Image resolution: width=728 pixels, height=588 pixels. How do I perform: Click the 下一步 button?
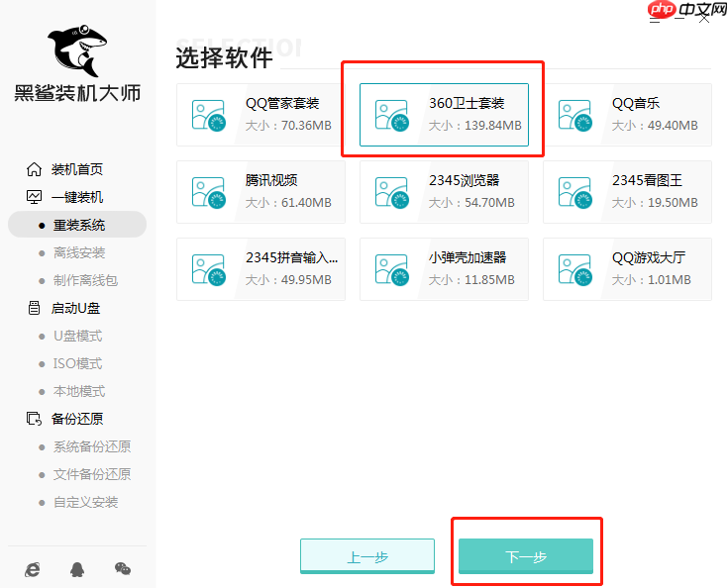526,556
